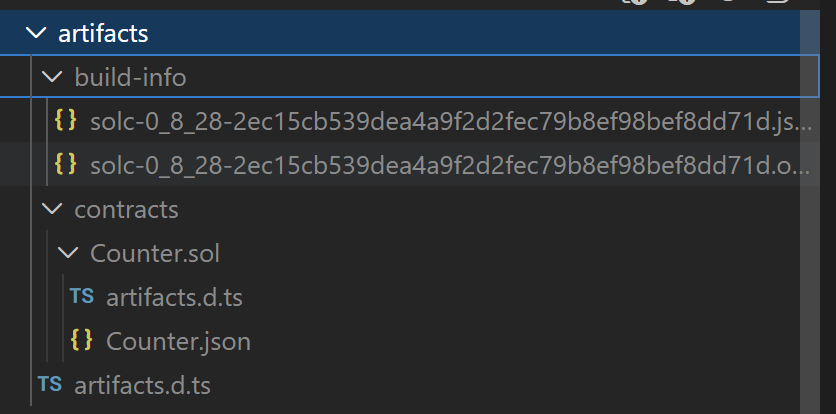Toggle the Counter.sol folder chevron
Viewport: 836px width, 414px height.
tap(70, 253)
